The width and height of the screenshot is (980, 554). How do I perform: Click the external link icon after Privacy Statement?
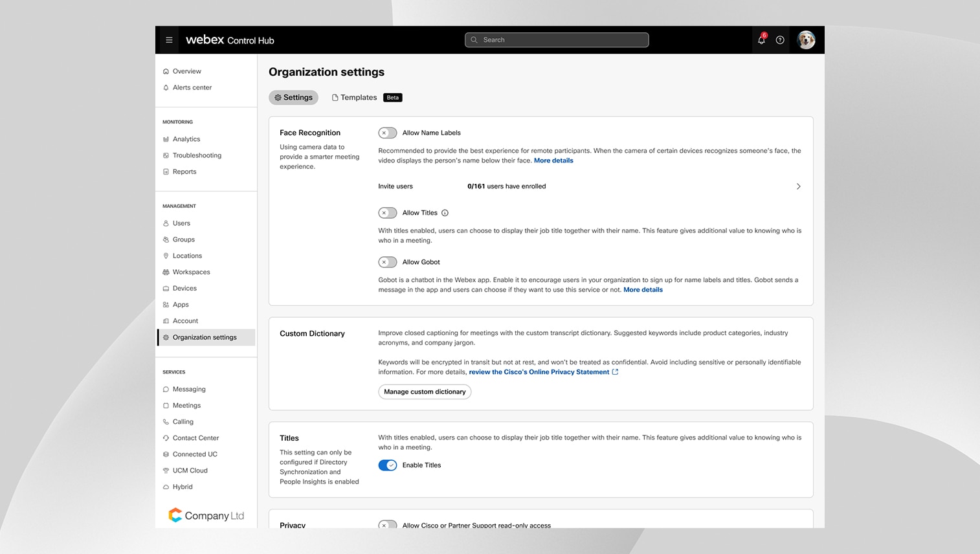point(615,372)
